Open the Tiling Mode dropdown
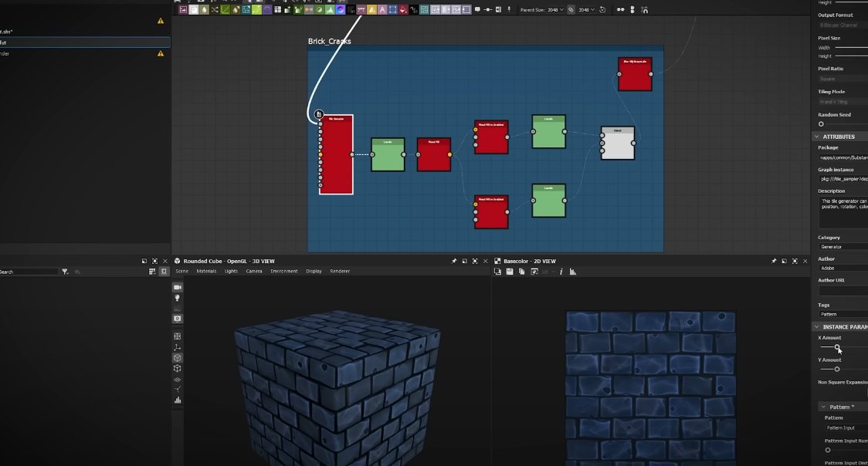The width and height of the screenshot is (868, 466). click(843, 102)
